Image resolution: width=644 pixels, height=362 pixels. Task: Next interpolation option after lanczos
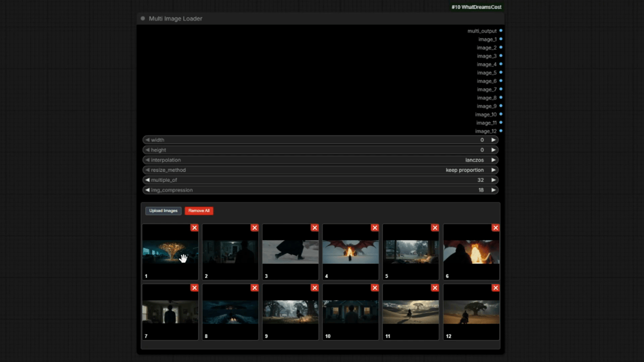pyautogui.click(x=493, y=160)
